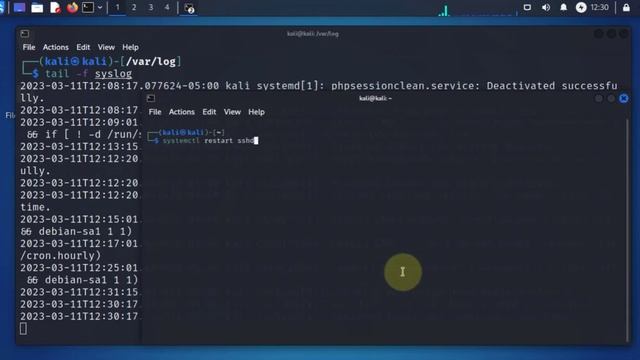The image size is (640, 360).
Task: Click the show desktop panel icon
Action: point(19,7)
